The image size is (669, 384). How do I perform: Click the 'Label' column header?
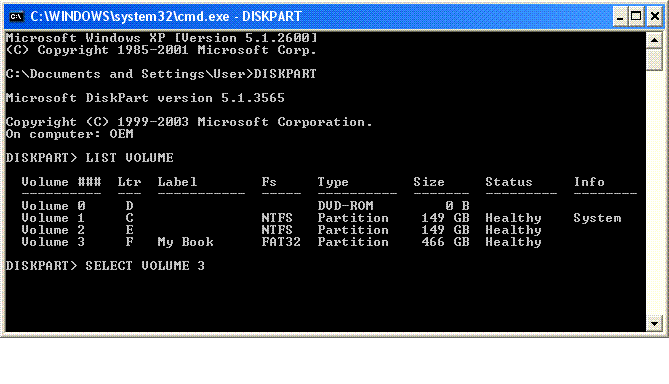click(x=177, y=182)
